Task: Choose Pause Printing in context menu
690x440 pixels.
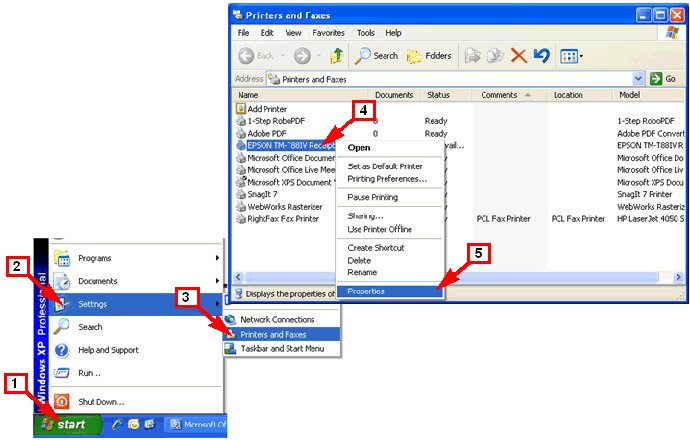Action: (389, 197)
